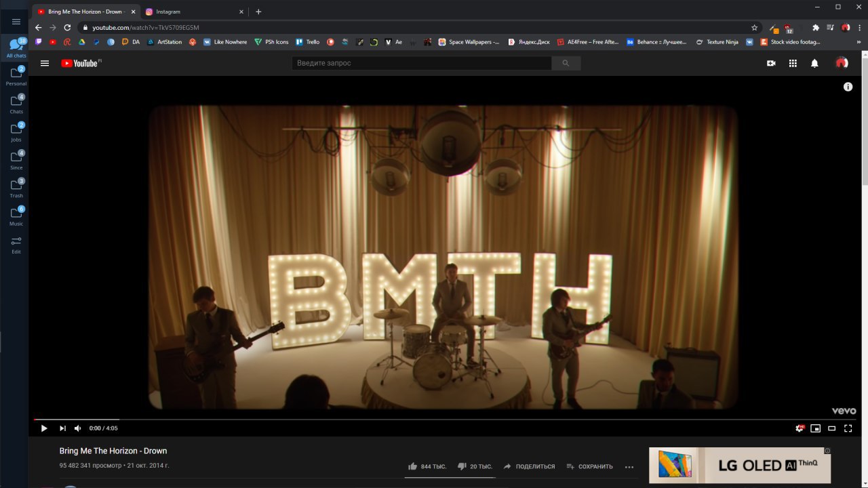Open the PSh Icons bookmark

tap(271, 42)
